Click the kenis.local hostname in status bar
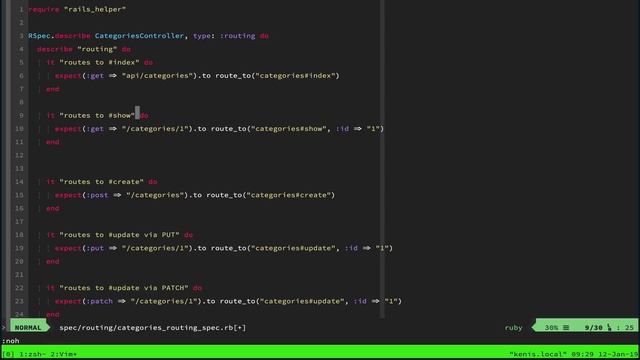640x360 pixels. (x=538, y=354)
